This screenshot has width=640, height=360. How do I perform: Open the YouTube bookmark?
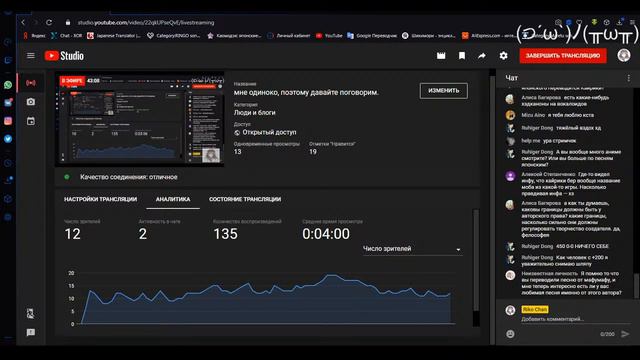(329, 36)
